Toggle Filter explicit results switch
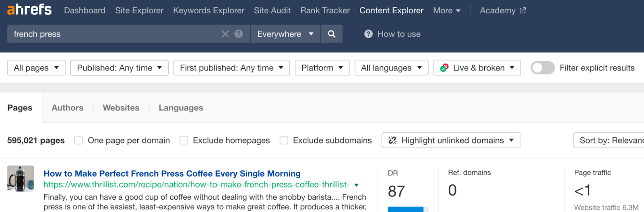This screenshot has height=212, width=644. [x=543, y=68]
